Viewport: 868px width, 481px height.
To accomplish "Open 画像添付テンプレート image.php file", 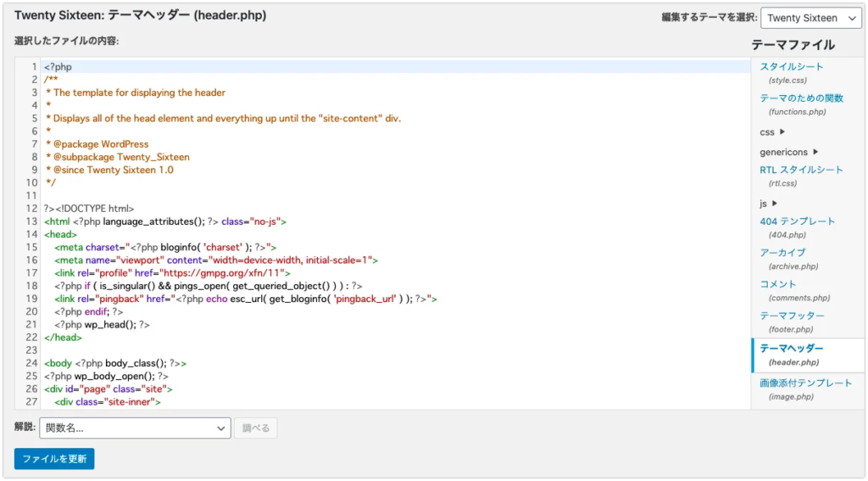I will tap(805, 383).
